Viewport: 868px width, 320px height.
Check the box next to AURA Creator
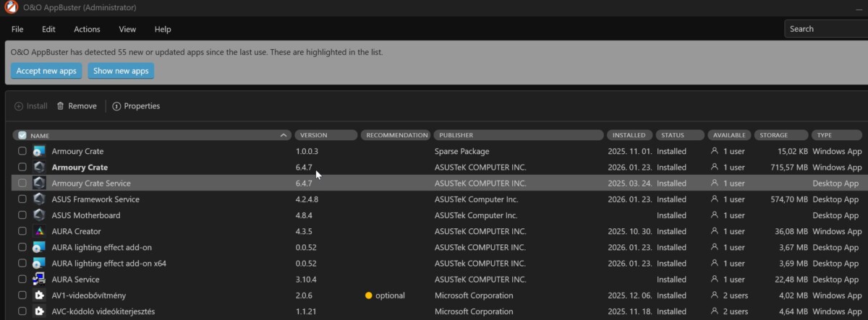(22, 231)
